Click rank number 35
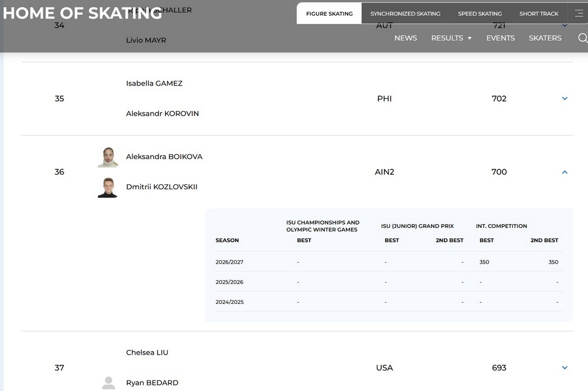The height and width of the screenshot is (391, 588). [59, 99]
